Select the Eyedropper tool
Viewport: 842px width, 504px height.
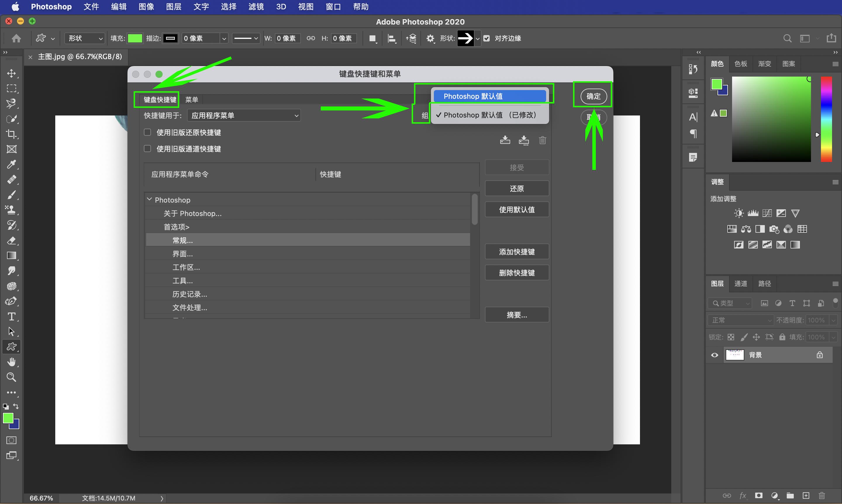11,164
